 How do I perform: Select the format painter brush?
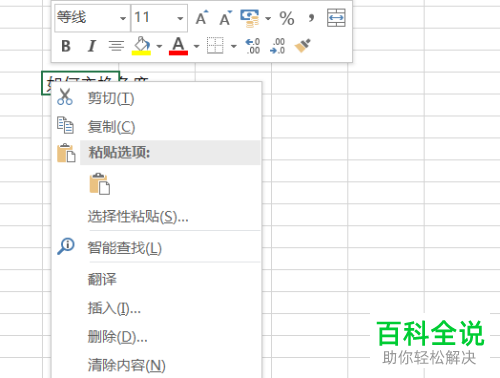pyautogui.click(x=303, y=46)
